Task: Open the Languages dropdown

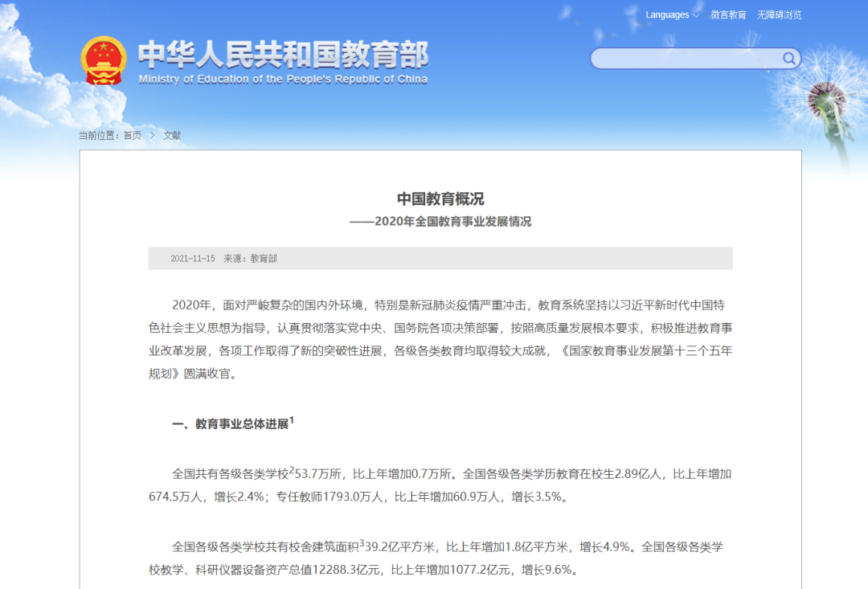Action: [x=666, y=14]
